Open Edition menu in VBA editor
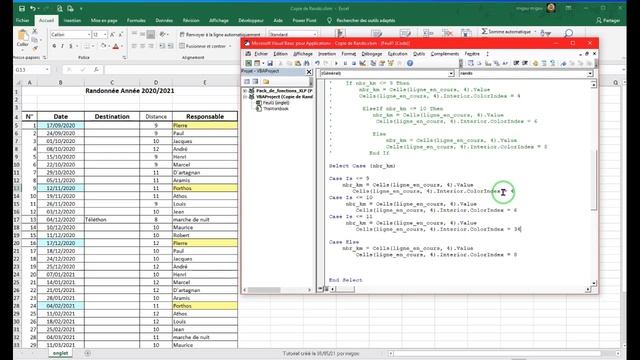The height and width of the screenshot is (360, 640). click(280, 53)
